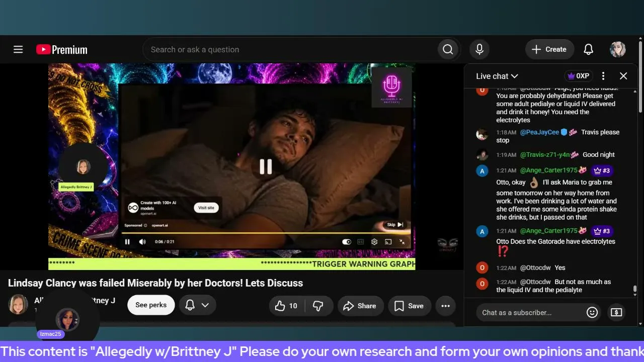The image size is (644, 362).
Task: Open channel avatar below video title
Action: pos(18,304)
